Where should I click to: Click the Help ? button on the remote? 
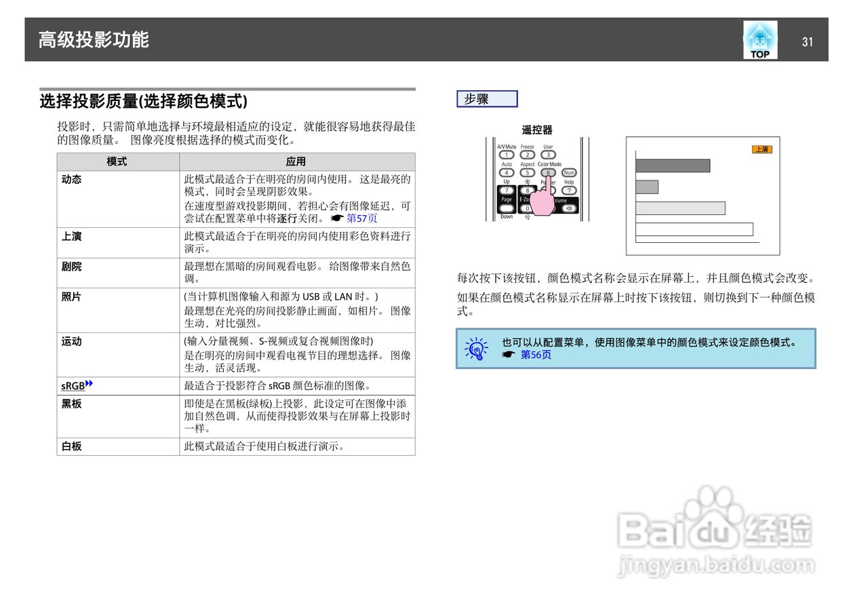point(570,190)
